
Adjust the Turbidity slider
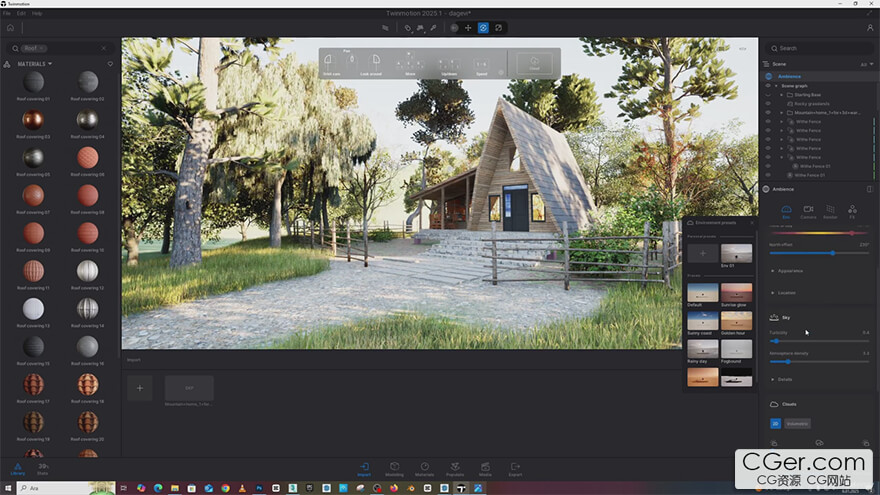819,341
